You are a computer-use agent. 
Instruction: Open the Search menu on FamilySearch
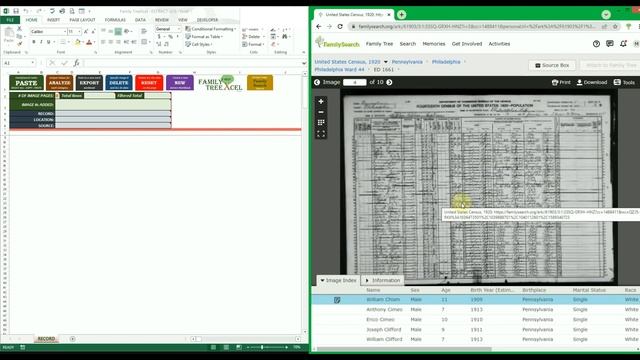408,44
